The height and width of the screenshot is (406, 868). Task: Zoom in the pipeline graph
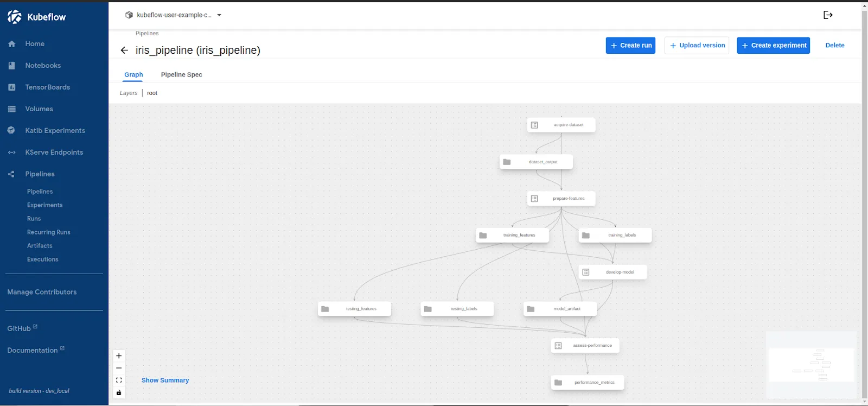tap(119, 356)
